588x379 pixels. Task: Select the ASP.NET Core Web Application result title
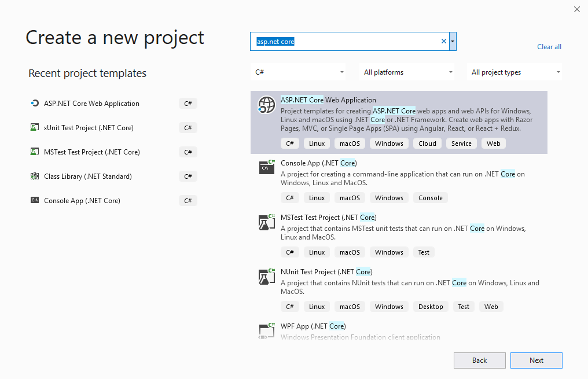(x=328, y=100)
